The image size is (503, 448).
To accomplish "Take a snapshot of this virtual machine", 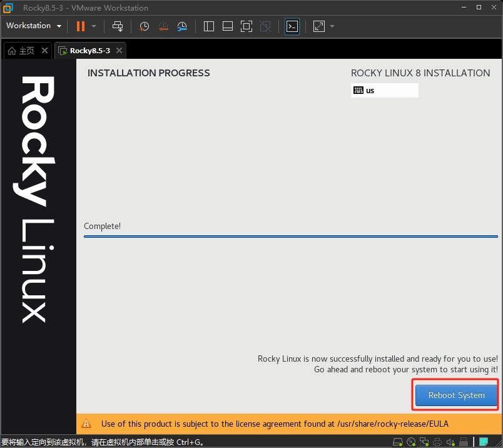I will coord(144,26).
